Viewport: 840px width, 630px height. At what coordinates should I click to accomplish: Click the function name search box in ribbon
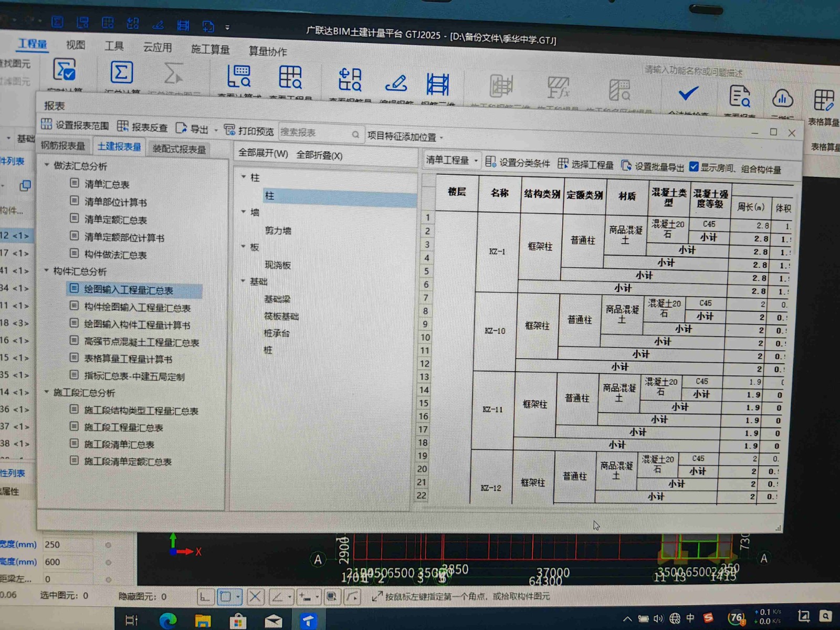(x=693, y=71)
